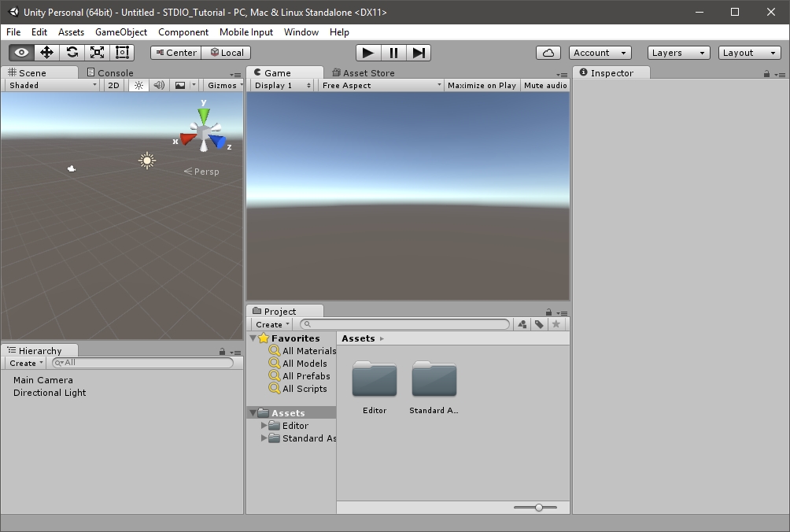Viewport: 790px width, 532px height.
Task: Click the Step frame button
Action: pos(419,53)
